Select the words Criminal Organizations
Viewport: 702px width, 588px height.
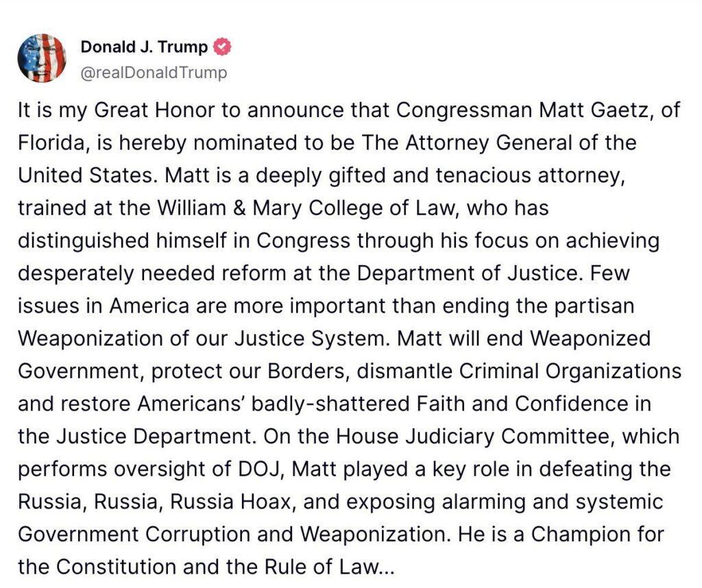(x=570, y=371)
